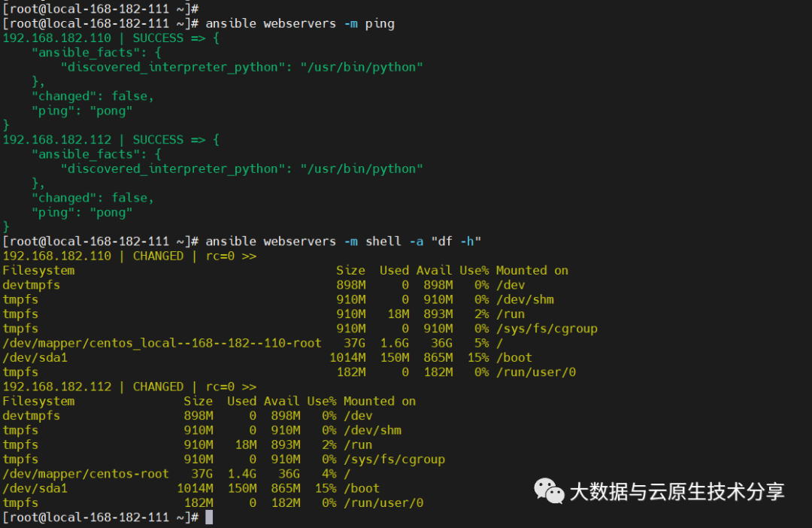The height and width of the screenshot is (528, 812).
Task: Click the "ansible webservers -m ping" command
Action: coord(300,24)
